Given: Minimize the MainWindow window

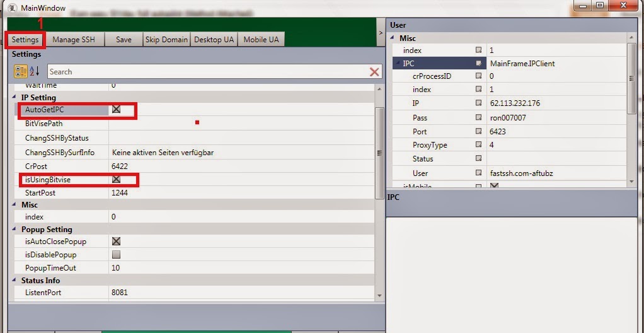Looking at the screenshot, I should [x=582, y=5].
